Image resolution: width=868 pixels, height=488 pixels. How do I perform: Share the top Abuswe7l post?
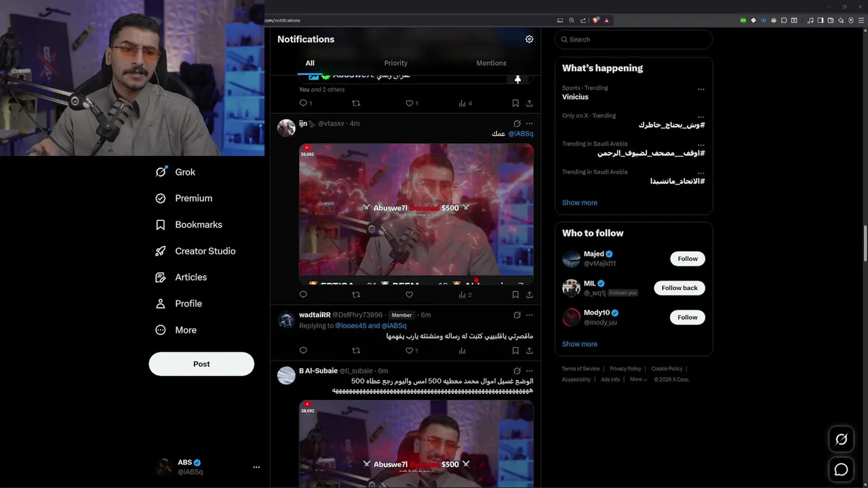point(529,103)
